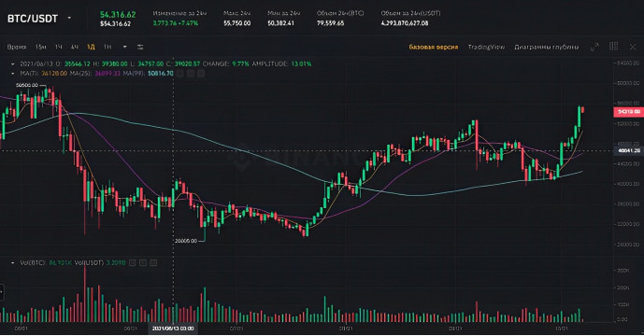Viewport: 644px width, 336px height.
Task: Expand chart to fullscreen icon
Action: [594, 47]
